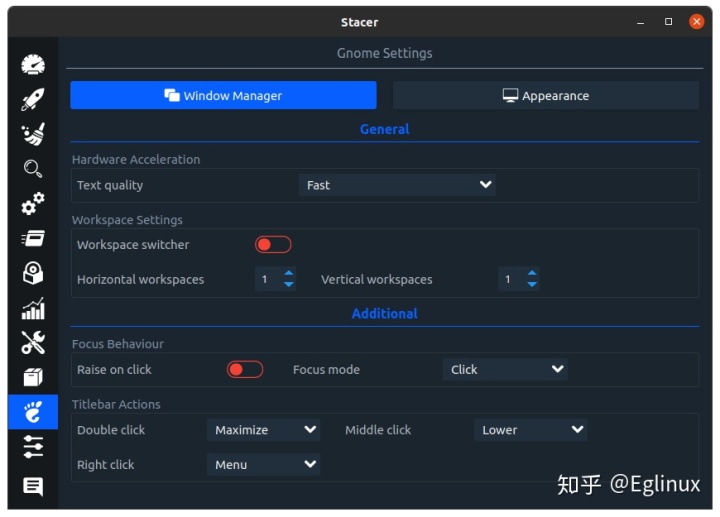Open Helpers wrench-and-screwdriver icon

[33, 343]
